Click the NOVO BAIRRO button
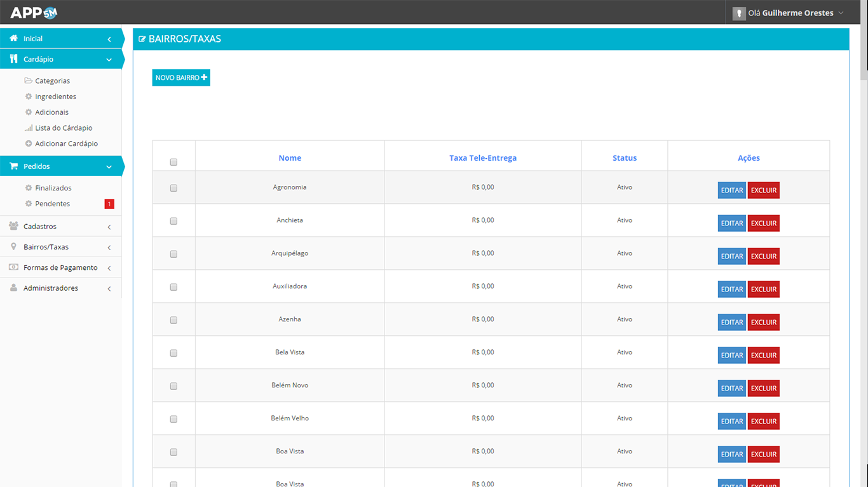Image resolution: width=868 pixels, height=487 pixels. click(181, 77)
